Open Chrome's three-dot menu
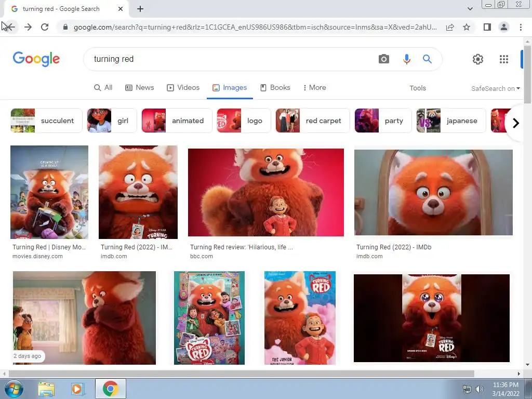 click(x=521, y=27)
